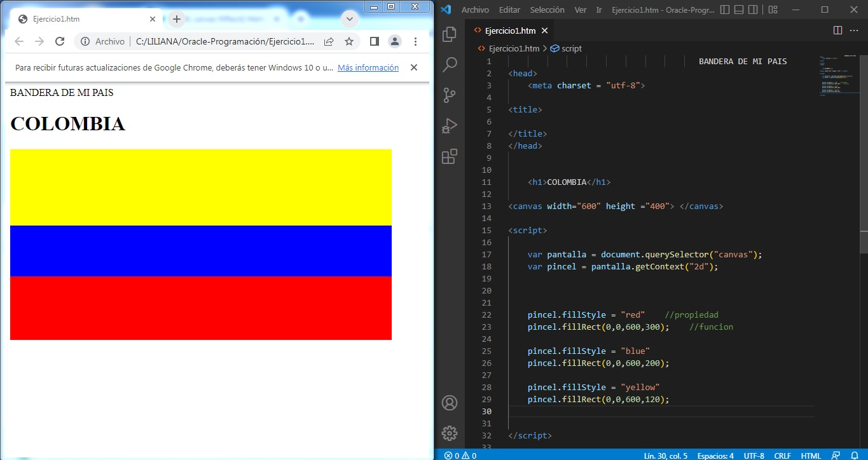The width and height of the screenshot is (868, 460).
Task: Click the "red" fillStyle value in code
Action: [633, 315]
